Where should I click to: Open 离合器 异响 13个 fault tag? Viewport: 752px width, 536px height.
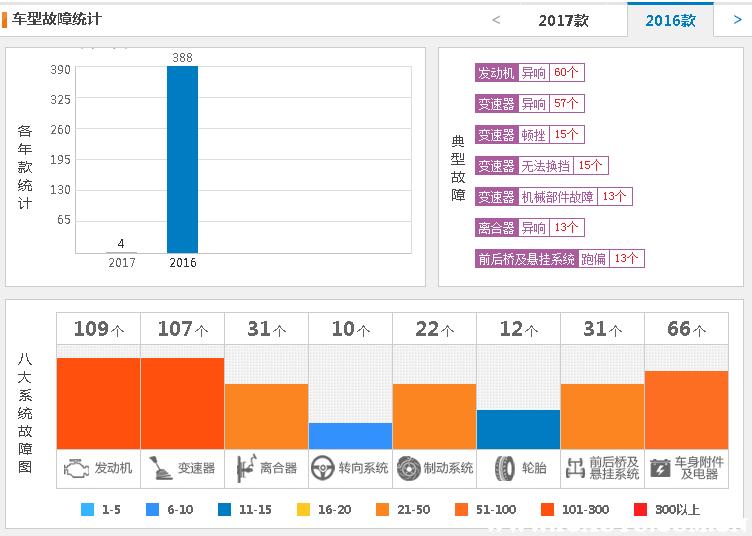(x=529, y=228)
